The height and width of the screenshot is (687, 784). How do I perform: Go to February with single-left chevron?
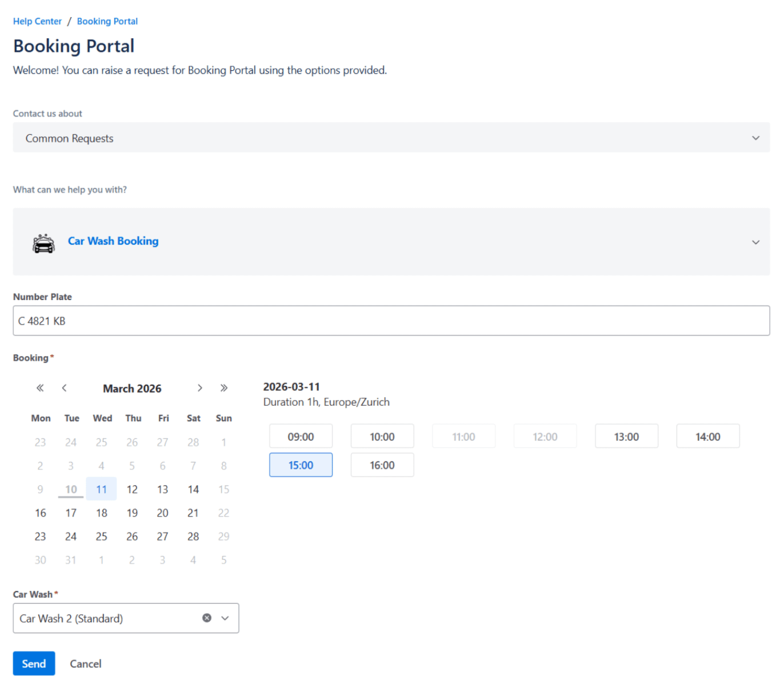[x=64, y=388]
